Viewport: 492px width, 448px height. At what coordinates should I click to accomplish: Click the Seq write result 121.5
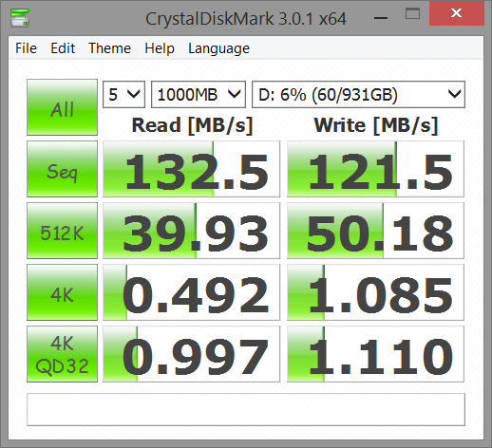[x=375, y=169]
